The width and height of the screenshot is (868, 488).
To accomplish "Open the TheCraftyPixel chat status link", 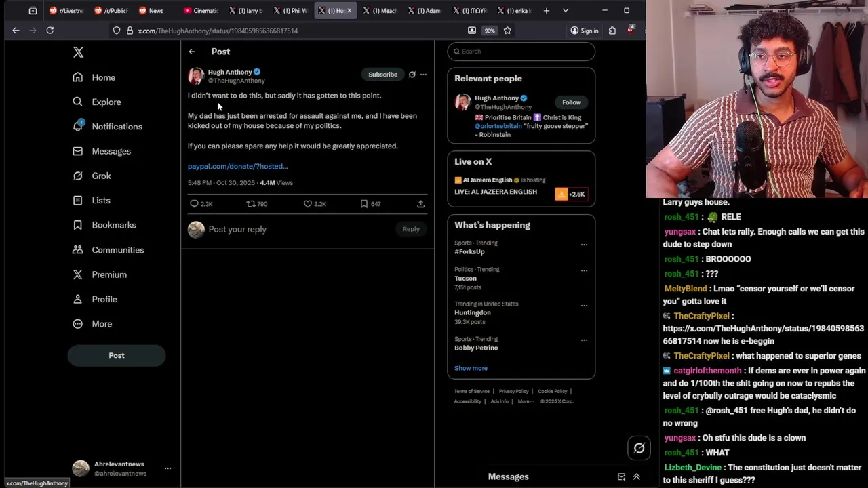I will tap(763, 335).
